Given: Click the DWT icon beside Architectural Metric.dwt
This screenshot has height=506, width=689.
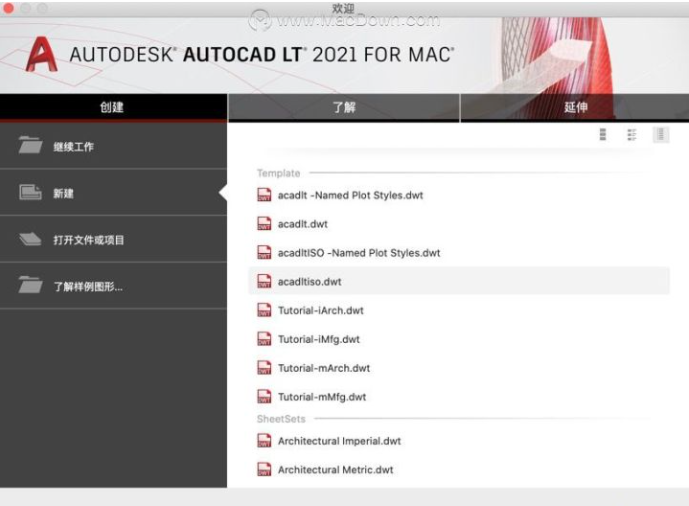Looking at the screenshot, I should [264, 470].
